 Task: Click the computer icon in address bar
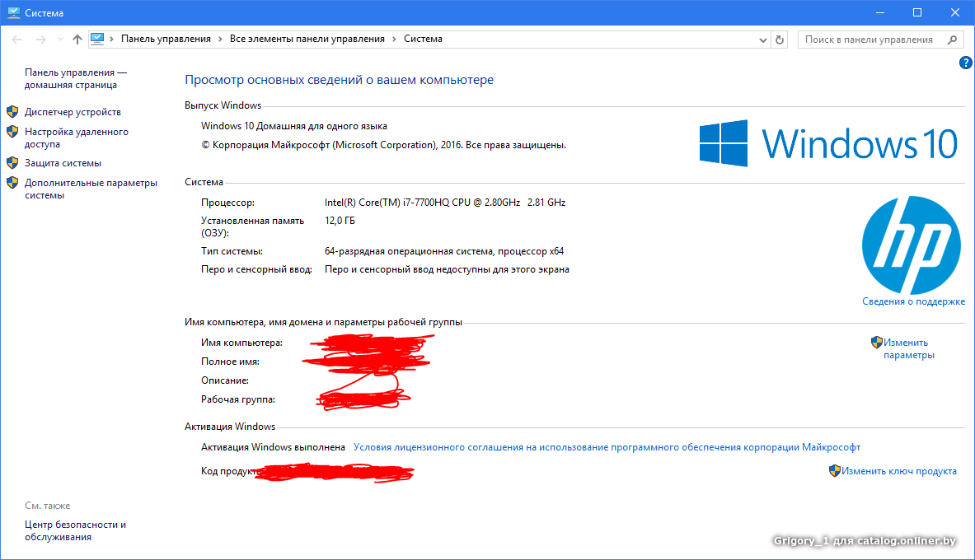click(x=97, y=39)
